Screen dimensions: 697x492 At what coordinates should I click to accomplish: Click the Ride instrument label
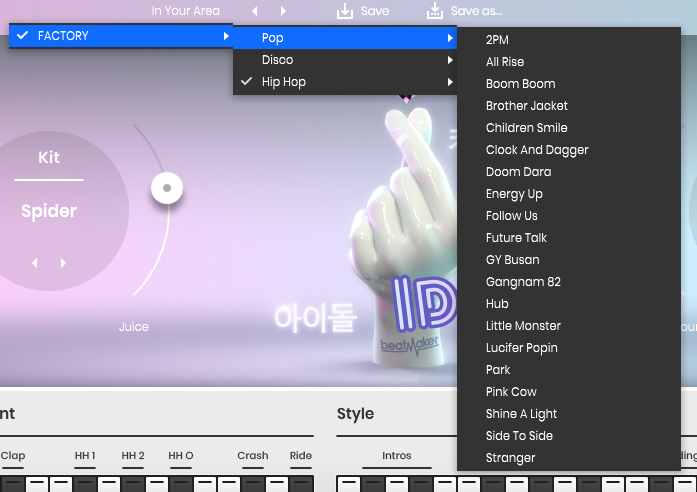click(300, 456)
